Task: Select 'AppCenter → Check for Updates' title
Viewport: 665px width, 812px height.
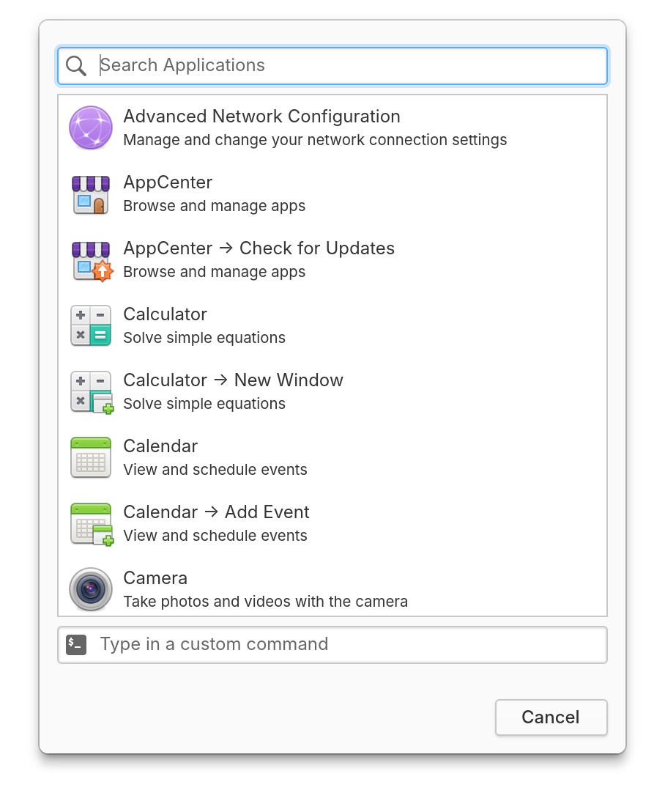Action: pos(259,248)
